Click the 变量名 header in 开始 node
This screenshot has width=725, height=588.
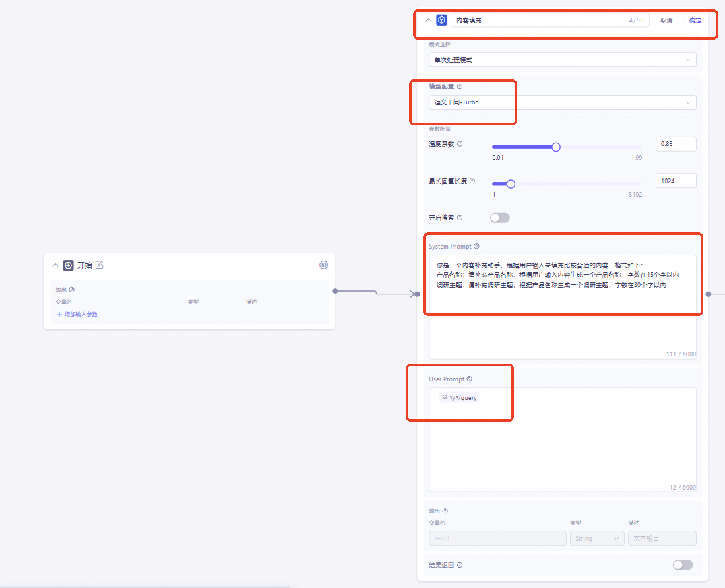[x=64, y=302]
